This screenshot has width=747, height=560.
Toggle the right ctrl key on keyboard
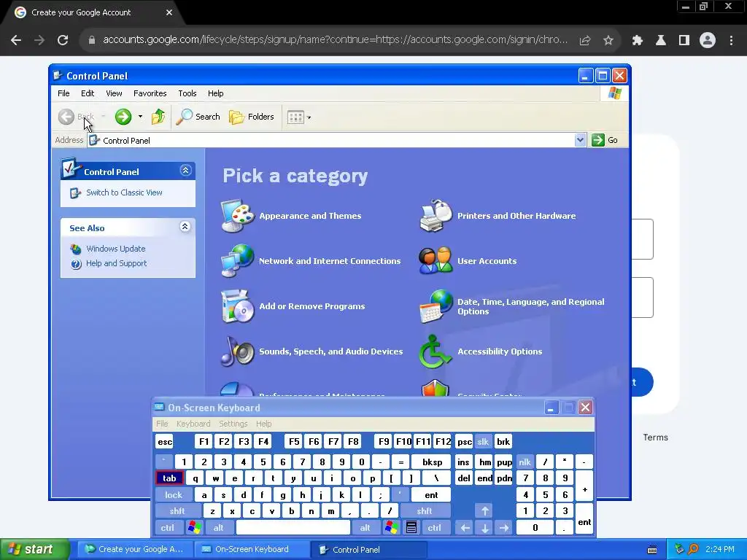click(x=434, y=528)
